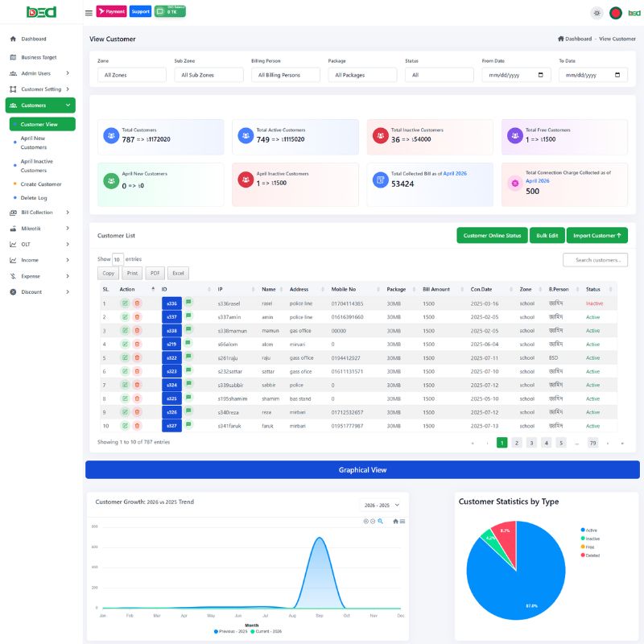Toggle the Active series in the pie legend
Image resolution: width=644 pixels, height=644 pixels.
(589, 530)
